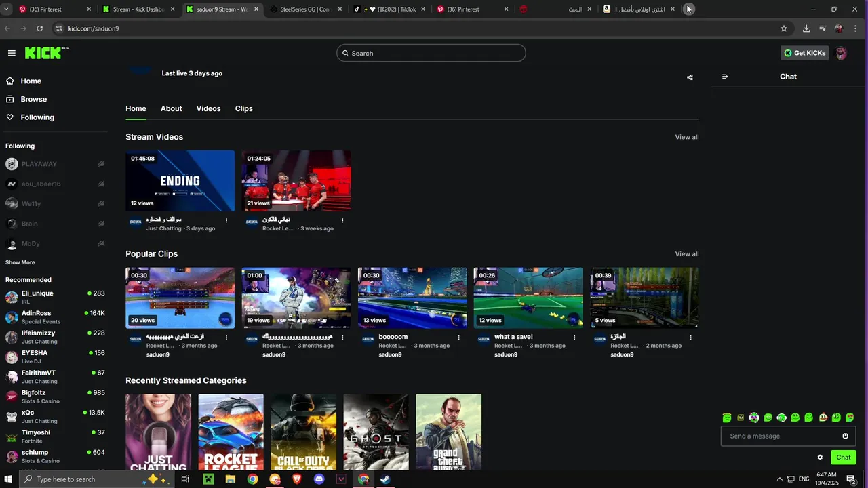Open Minecraft from the taskbar

208,479
